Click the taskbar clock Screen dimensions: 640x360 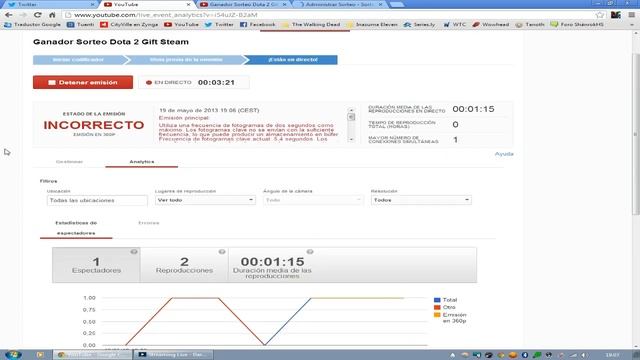(612, 355)
